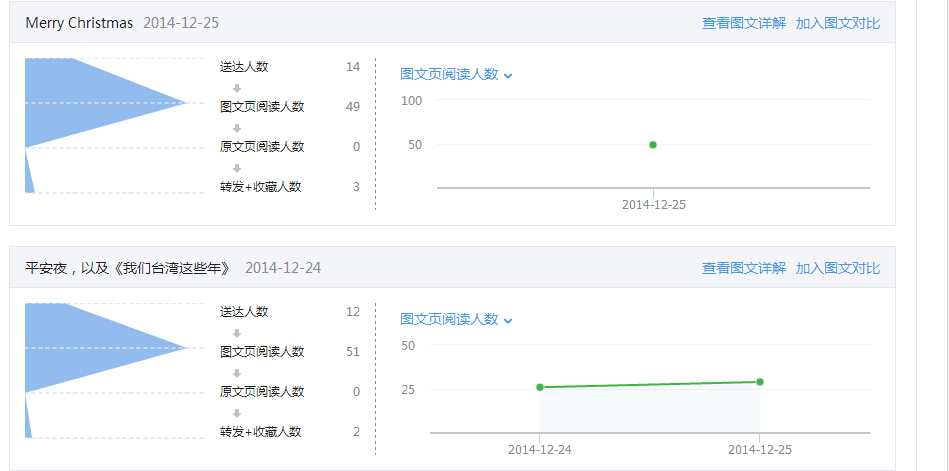Screen dimensions: 949x471
Task: Click the Merry Christmas article title
Action: (79, 23)
